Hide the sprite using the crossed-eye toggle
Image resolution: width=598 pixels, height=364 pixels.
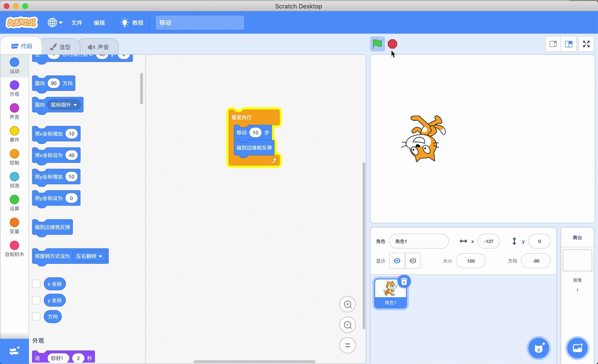pos(413,261)
